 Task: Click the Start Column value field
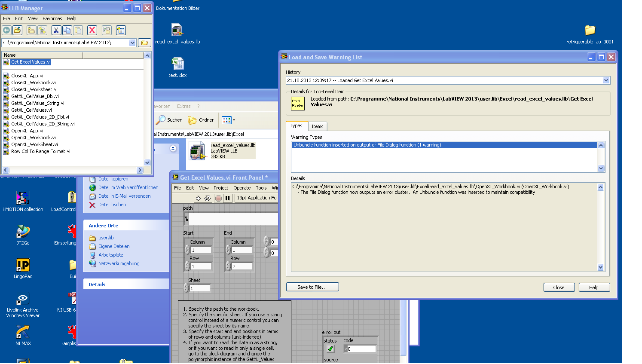pyautogui.click(x=201, y=250)
